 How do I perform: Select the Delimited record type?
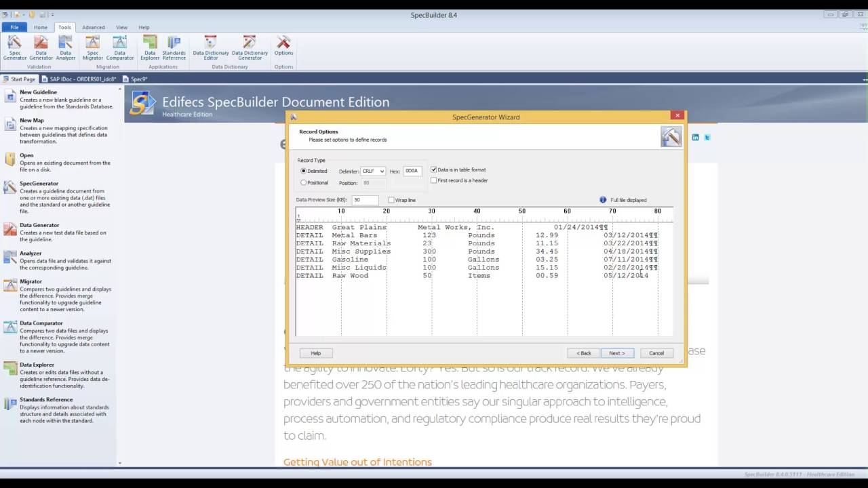(314, 171)
